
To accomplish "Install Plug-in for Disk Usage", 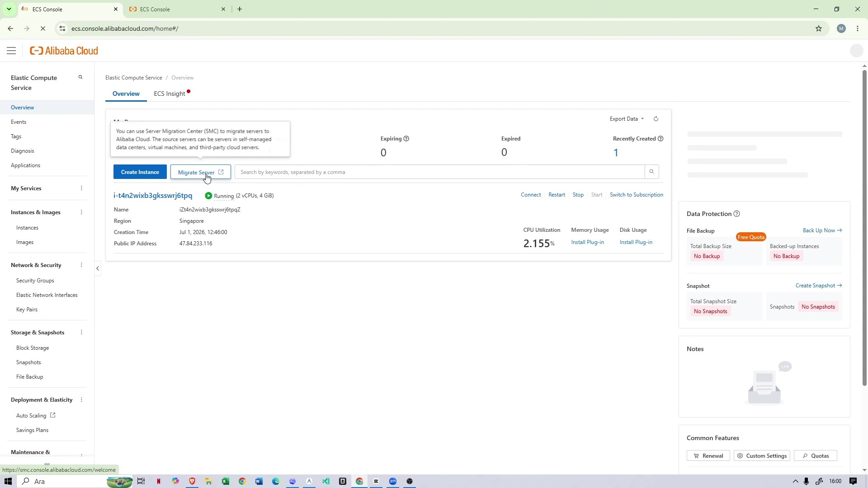I will point(636,242).
